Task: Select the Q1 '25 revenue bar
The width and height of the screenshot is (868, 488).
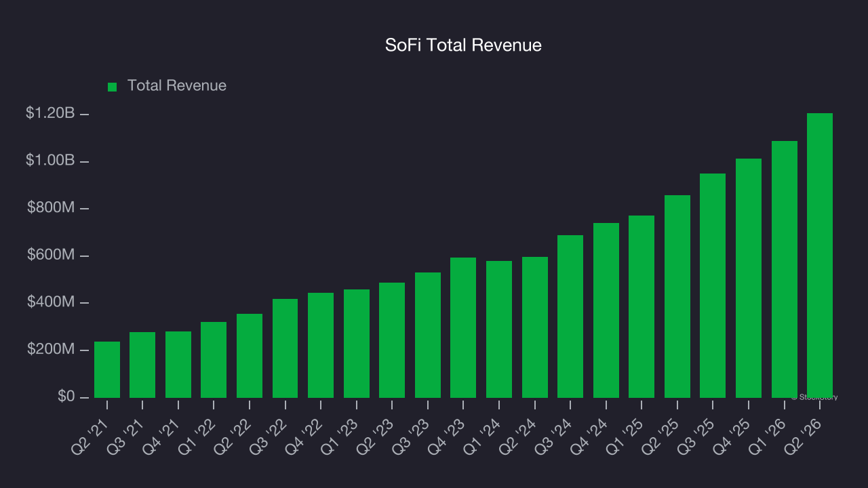Action: 642,306
